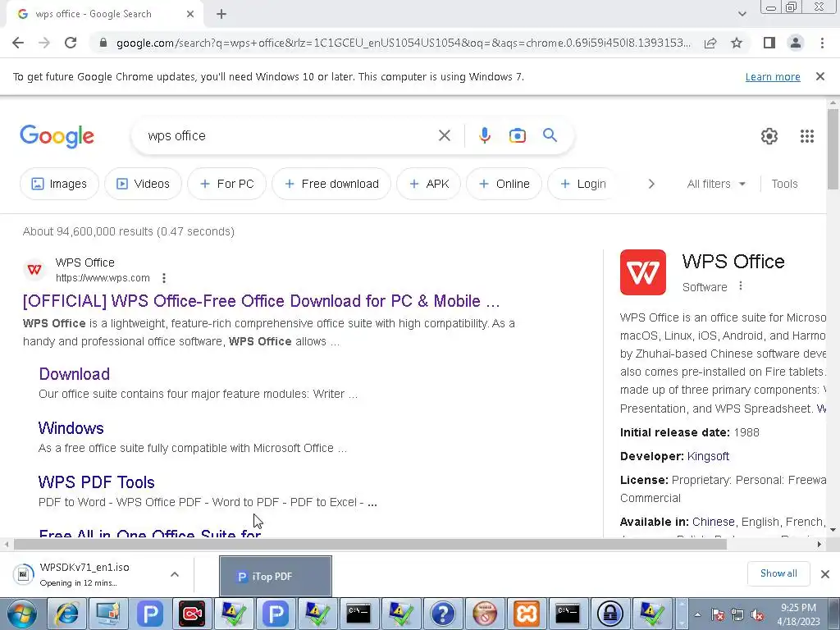Start voice search with the microphone icon
Viewport: 840px width, 630px height.
[x=484, y=135]
